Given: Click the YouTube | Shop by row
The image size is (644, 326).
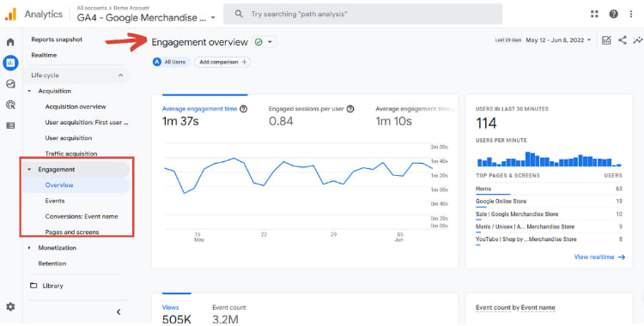Looking at the screenshot, I should tap(549, 239).
